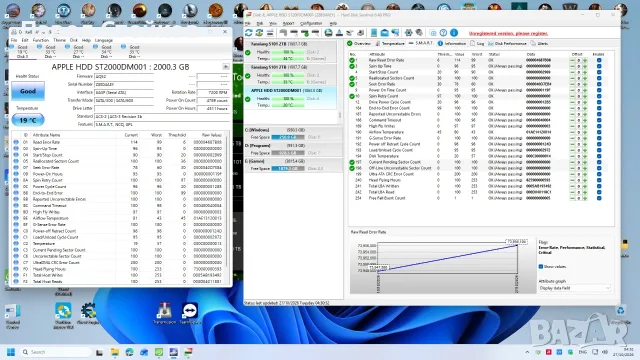Open the Report menu in Hard Disk Sentinel
Image resolution: width=640 pixels, height=360 pixels.
[288, 23]
